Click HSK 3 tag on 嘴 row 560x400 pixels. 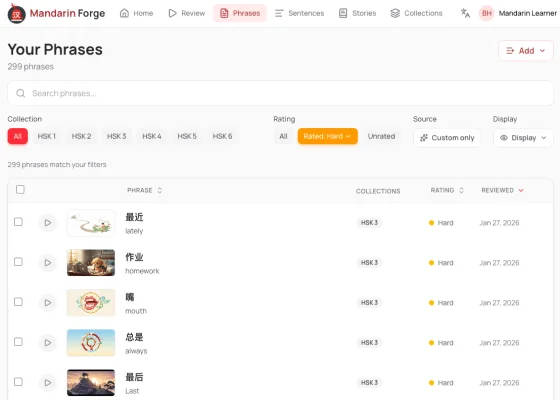pos(369,303)
